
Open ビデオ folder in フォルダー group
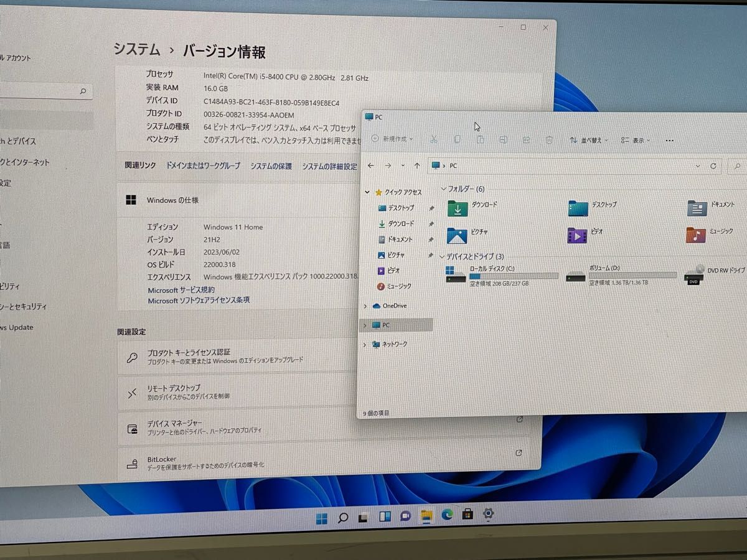point(585,235)
